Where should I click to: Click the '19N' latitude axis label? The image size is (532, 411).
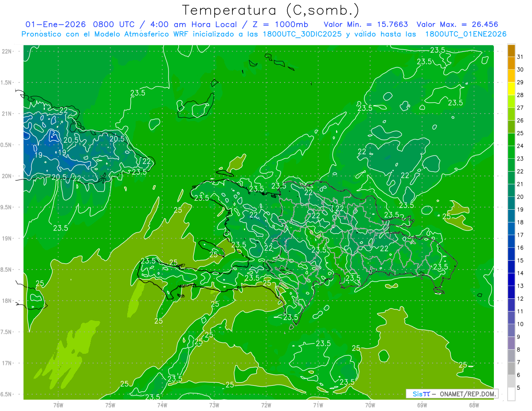[7, 239]
